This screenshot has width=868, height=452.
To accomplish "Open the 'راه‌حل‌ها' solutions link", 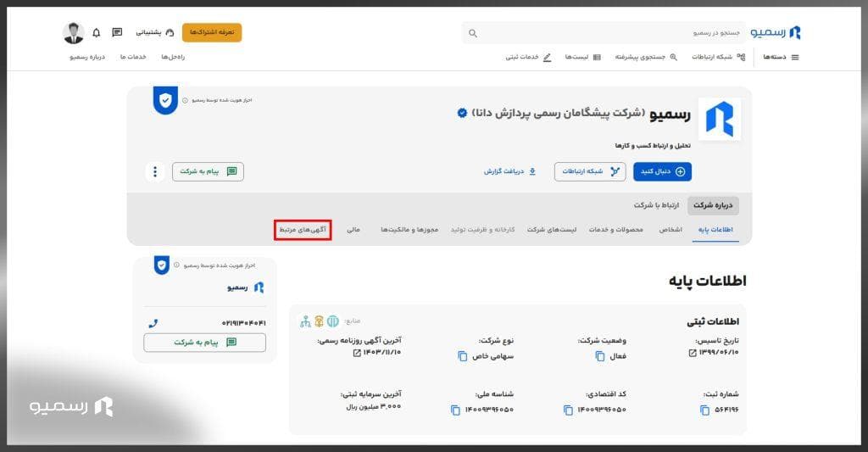I will point(173,57).
